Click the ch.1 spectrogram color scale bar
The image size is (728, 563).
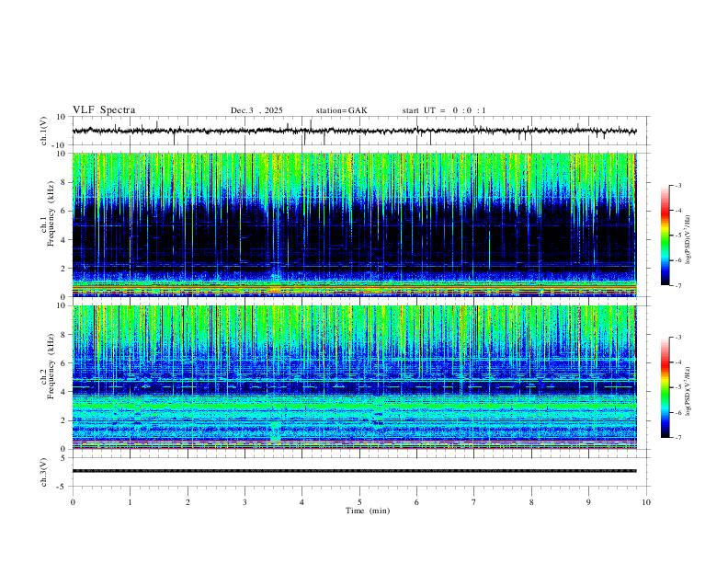coord(665,236)
